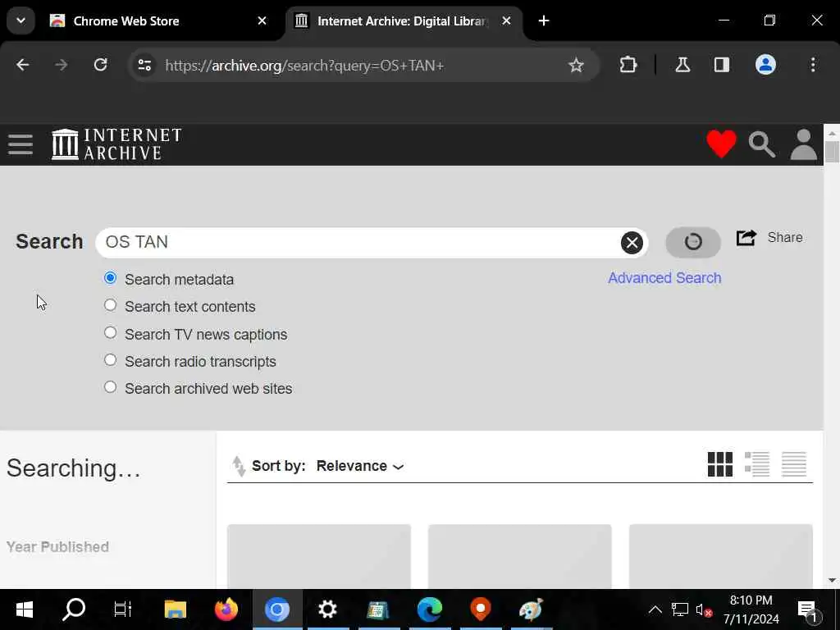Click the page vertical scrollbar thumb
This screenshot has height=630, width=840.
pyautogui.click(x=832, y=151)
